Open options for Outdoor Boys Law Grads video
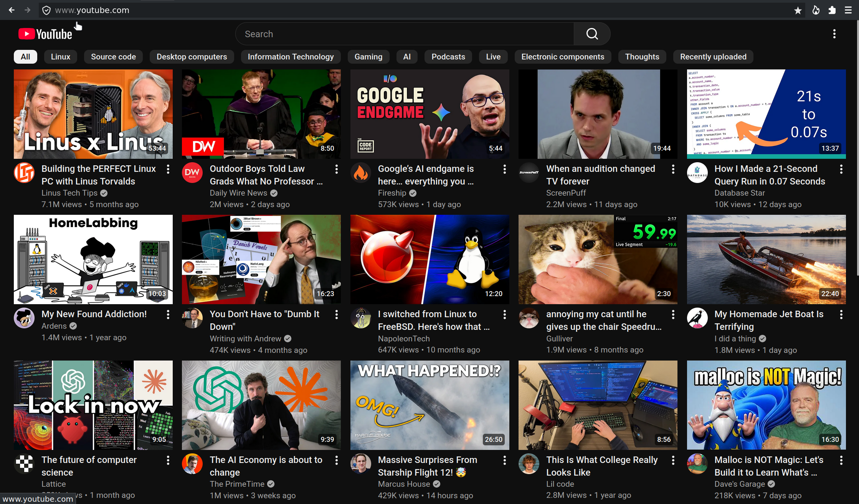The image size is (859, 504). coord(337,169)
